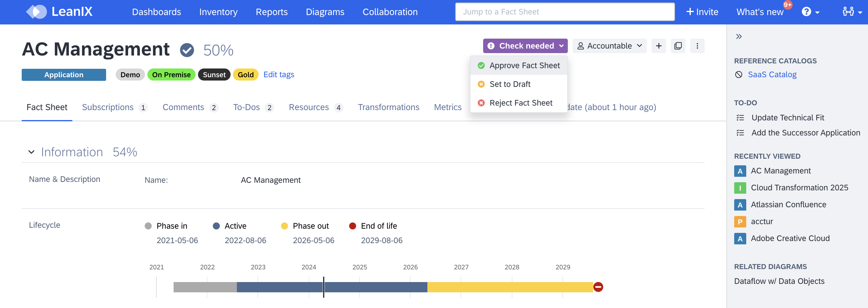The height and width of the screenshot is (308, 868).
Task: Click the Cloud Transformation 2025 I icon
Action: coord(740,188)
